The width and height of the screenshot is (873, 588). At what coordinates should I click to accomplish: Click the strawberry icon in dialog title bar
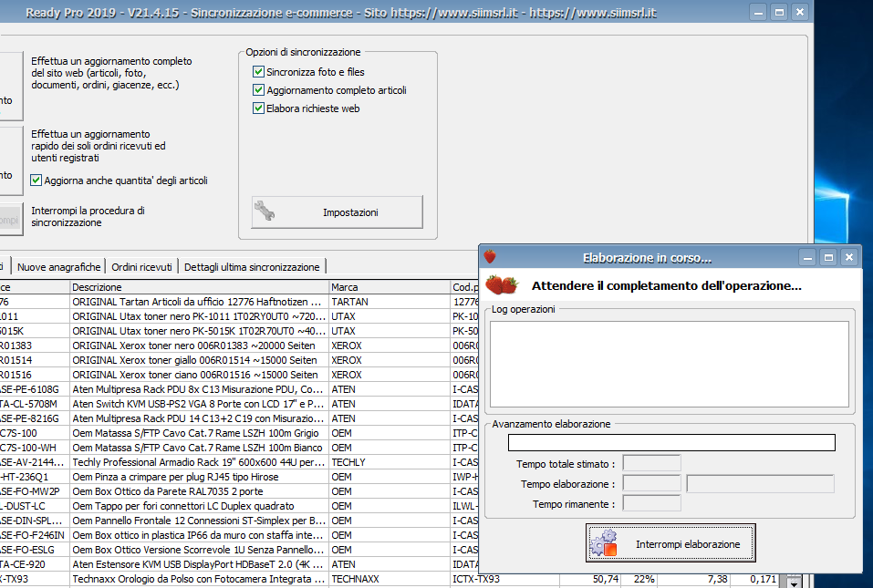pos(489,257)
